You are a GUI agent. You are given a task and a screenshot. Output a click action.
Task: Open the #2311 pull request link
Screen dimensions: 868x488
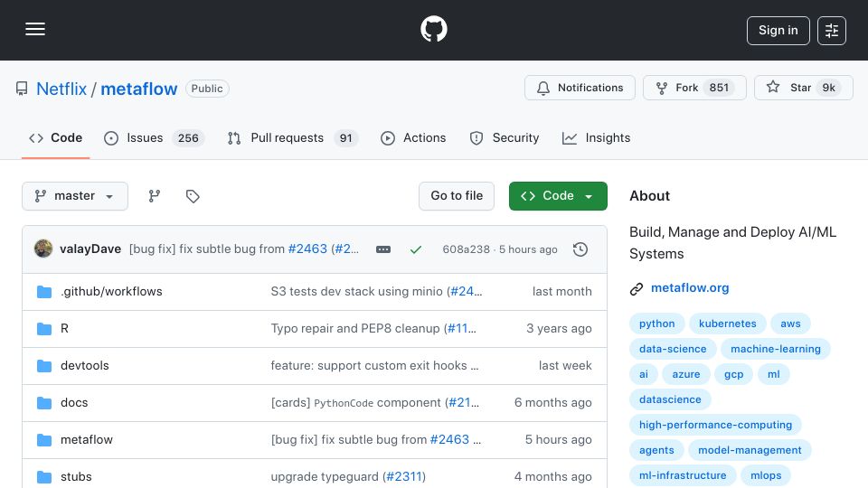[x=403, y=477]
